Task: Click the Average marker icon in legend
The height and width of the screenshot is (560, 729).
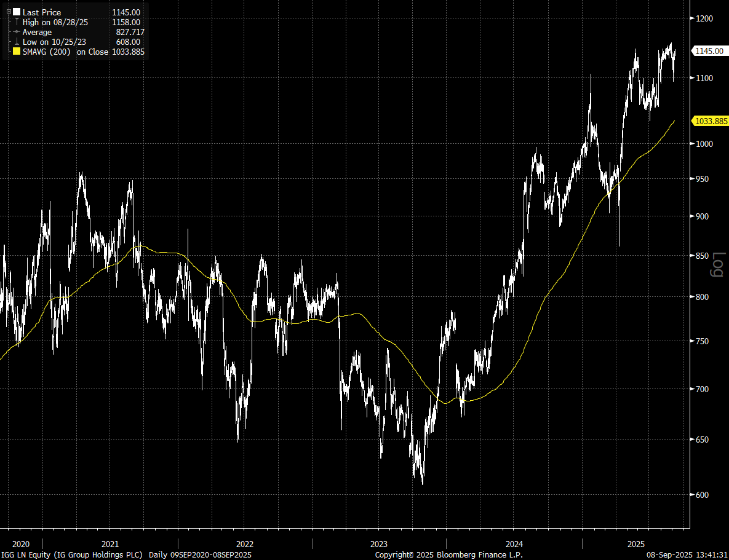Action: pyautogui.click(x=17, y=32)
